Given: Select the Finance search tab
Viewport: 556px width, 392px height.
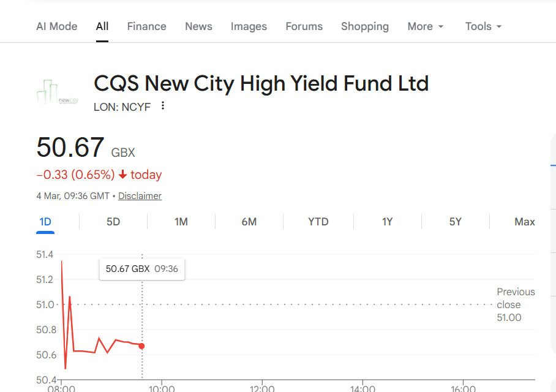Looking at the screenshot, I should pos(146,26).
